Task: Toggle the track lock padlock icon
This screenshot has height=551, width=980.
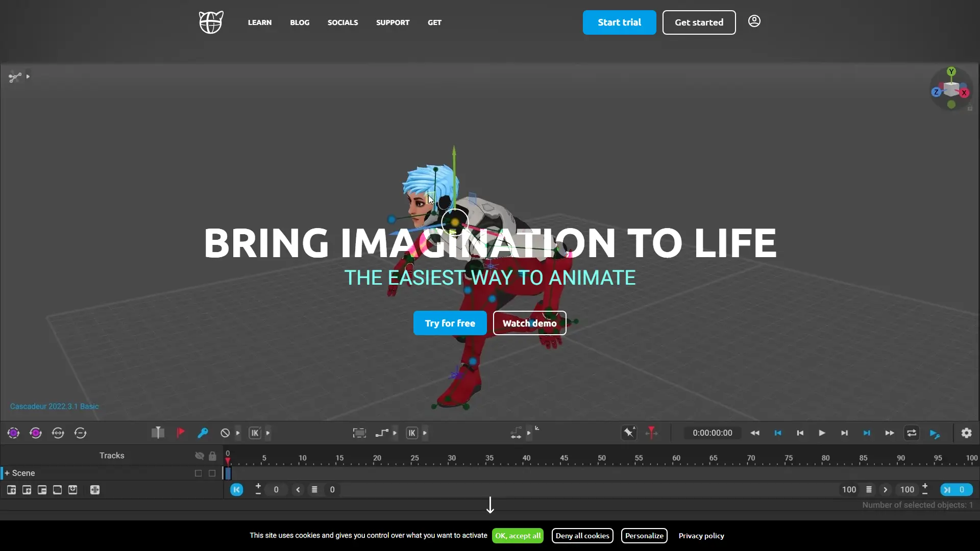Action: 213,456
